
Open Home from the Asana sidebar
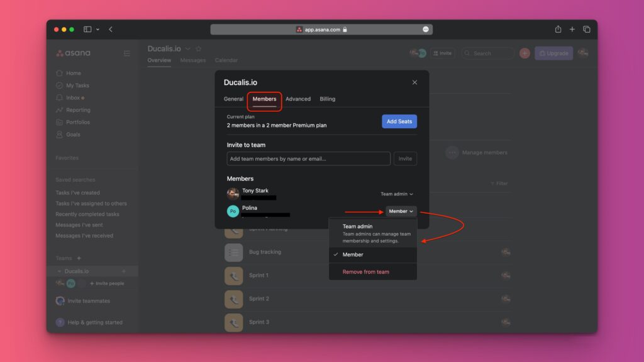74,73
